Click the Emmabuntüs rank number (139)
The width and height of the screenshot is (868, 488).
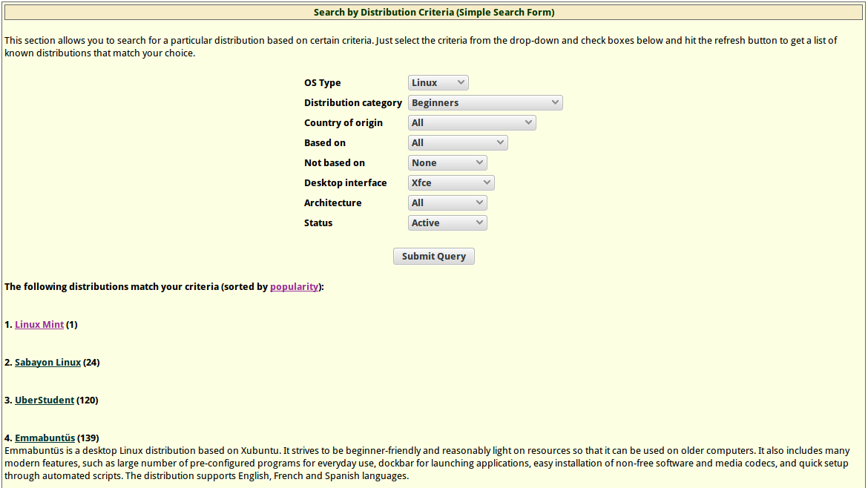88,438
